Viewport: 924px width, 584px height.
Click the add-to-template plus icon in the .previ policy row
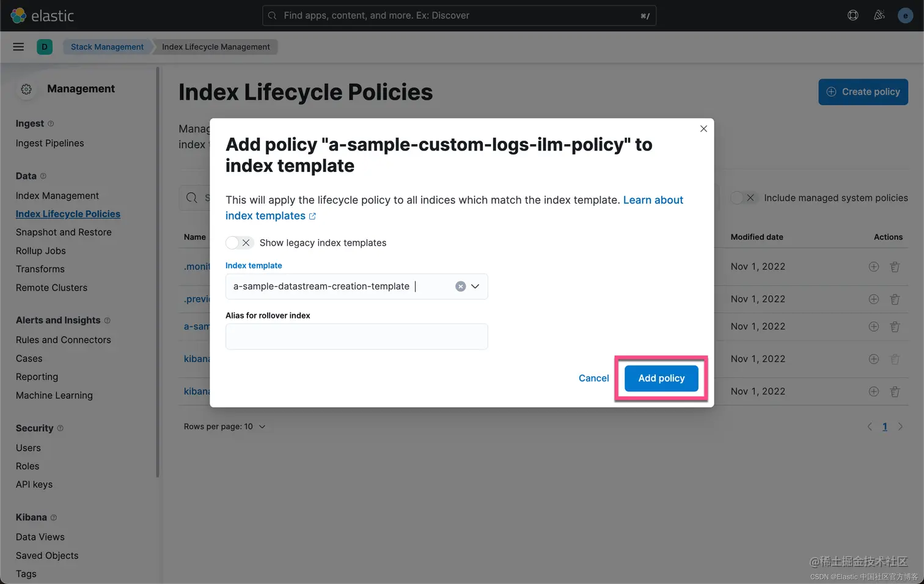[874, 299]
